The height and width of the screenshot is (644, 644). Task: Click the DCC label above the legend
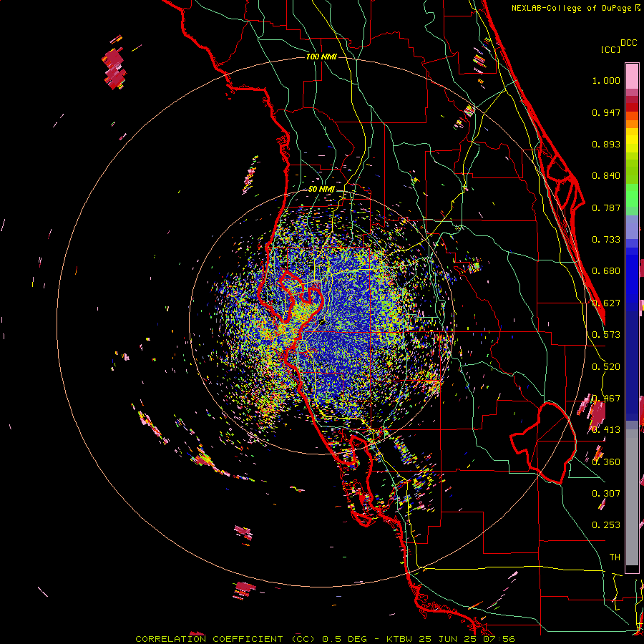(x=628, y=42)
